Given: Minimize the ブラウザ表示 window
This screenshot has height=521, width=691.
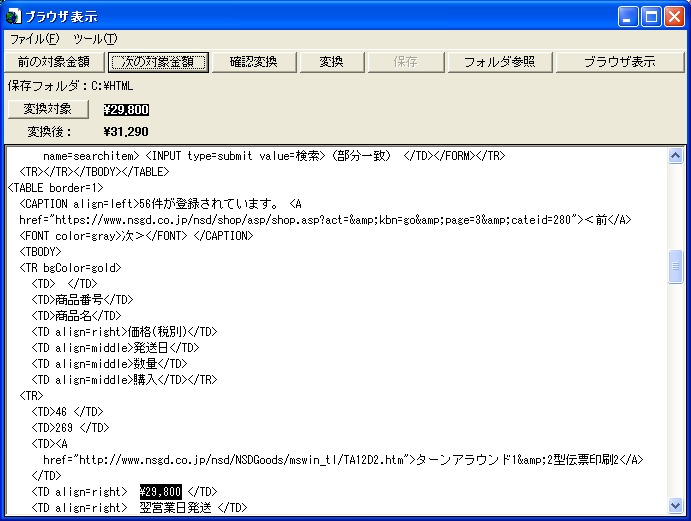Looking at the screenshot, I should click(x=628, y=17).
